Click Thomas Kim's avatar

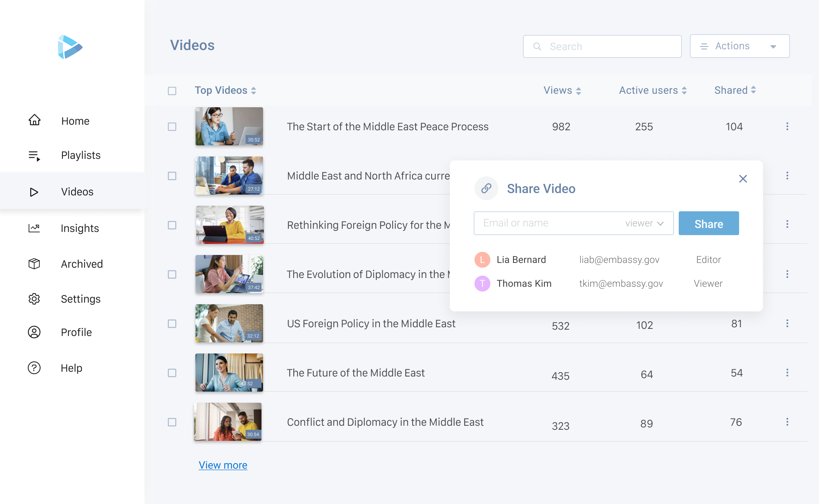(482, 284)
